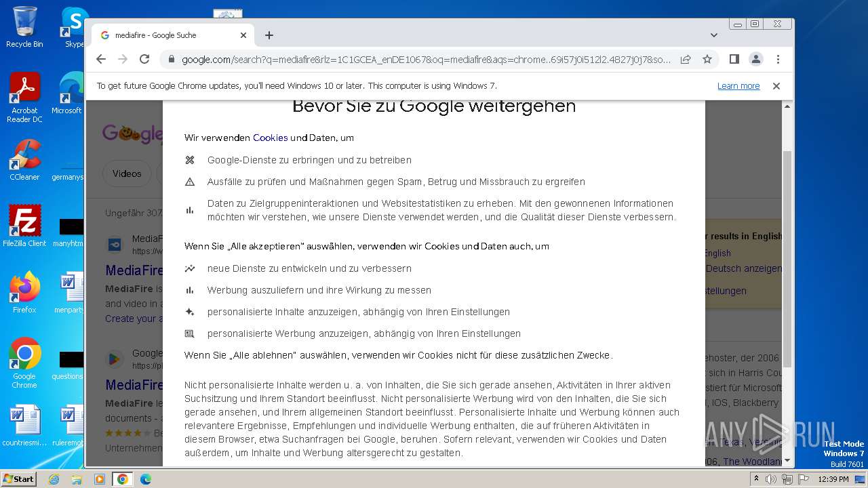Image resolution: width=868 pixels, height=488 pixels.
Task: Open the Learn more link about updates
Action: 738,86
